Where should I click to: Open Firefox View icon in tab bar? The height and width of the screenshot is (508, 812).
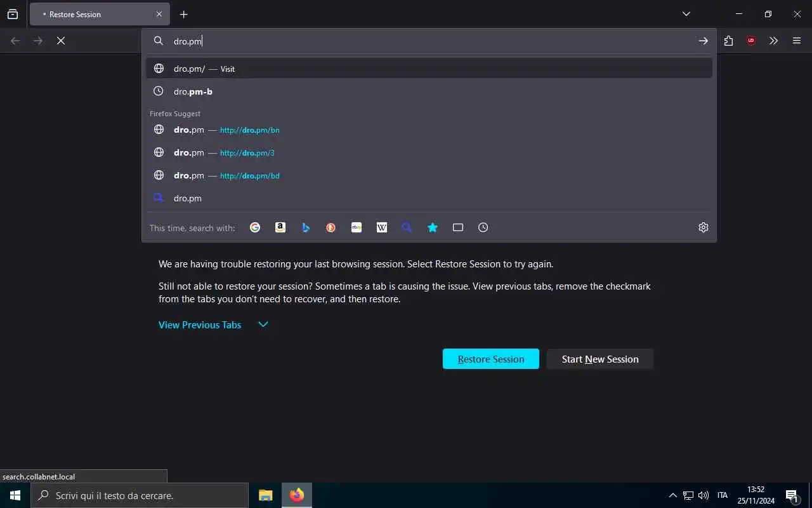coord(13,14)
